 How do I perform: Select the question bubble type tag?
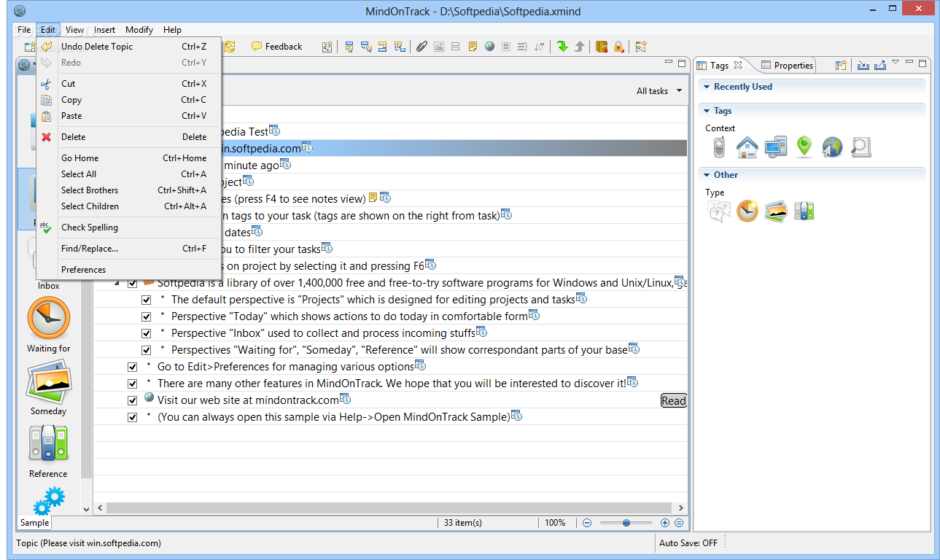[719, 211]
